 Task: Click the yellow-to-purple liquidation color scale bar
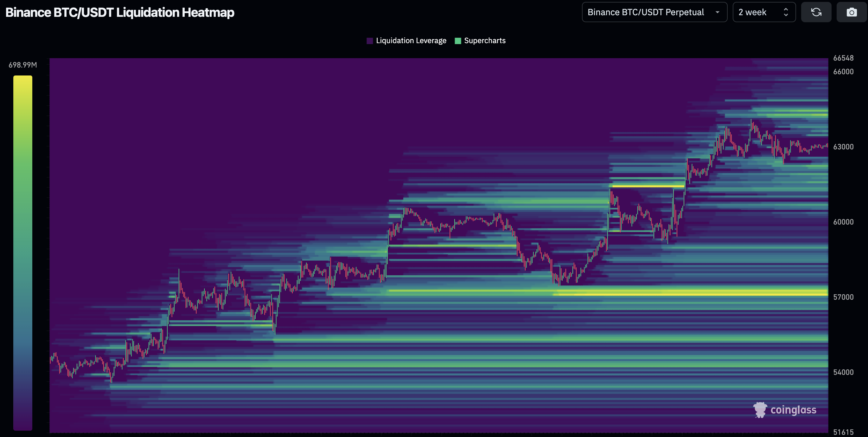click(22, 253)
